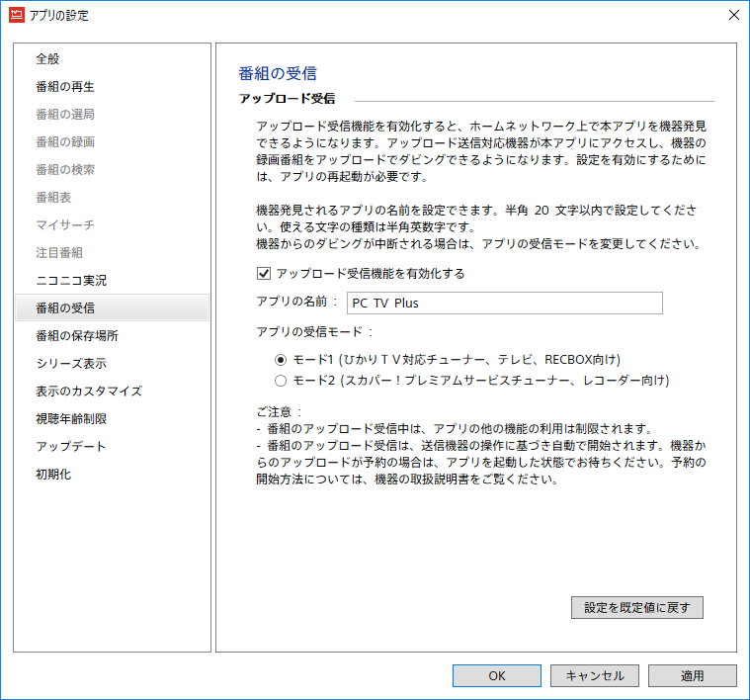Toggle アップロード受信機能を有効化する checkbox
Screen dimensions: 750x700
coord(264,274)
